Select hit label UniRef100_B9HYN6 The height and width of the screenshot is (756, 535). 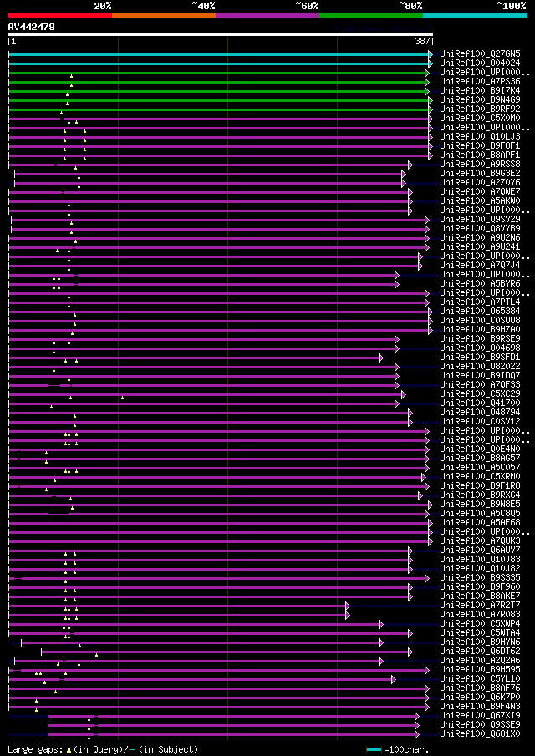480,642
